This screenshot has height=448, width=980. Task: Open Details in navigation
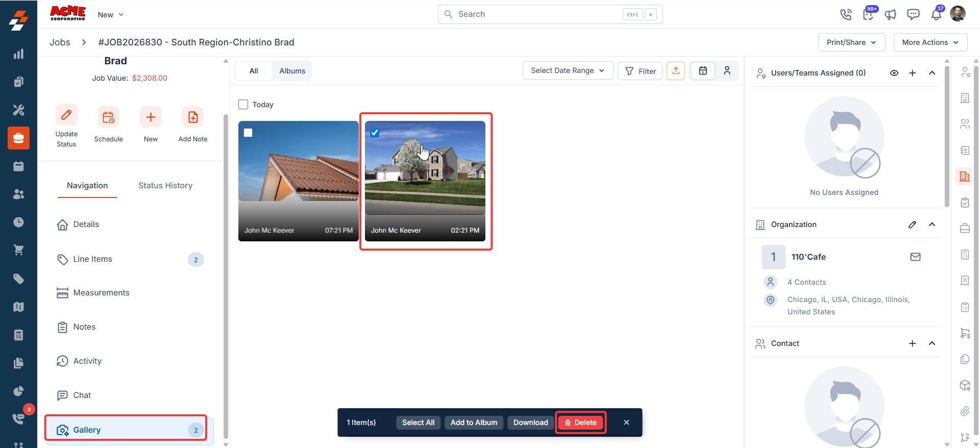pyautogui.click(x=129, y=225)
